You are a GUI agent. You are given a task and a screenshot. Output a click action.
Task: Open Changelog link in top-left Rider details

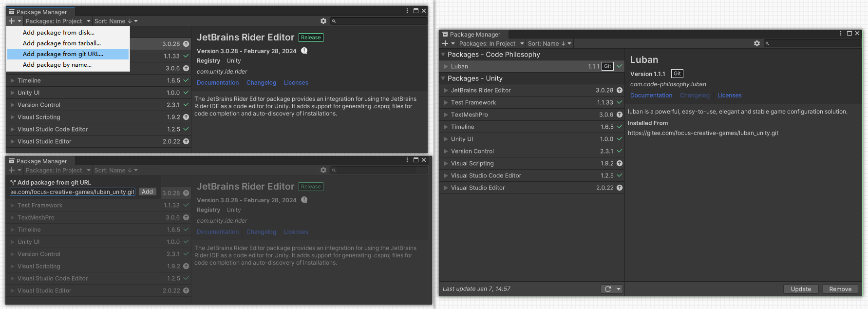pyautogui.click(x=261, y=83)
